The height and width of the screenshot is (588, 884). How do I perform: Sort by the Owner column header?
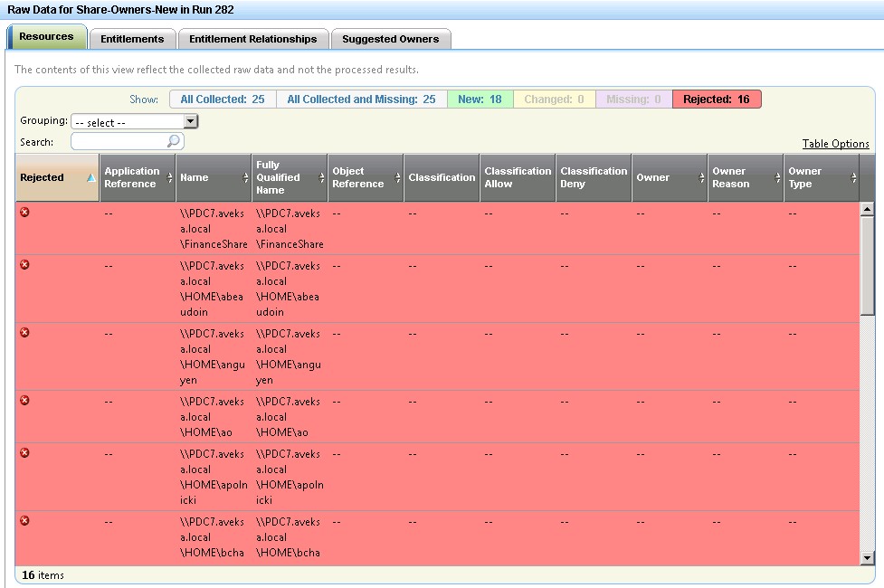point(669,178)
